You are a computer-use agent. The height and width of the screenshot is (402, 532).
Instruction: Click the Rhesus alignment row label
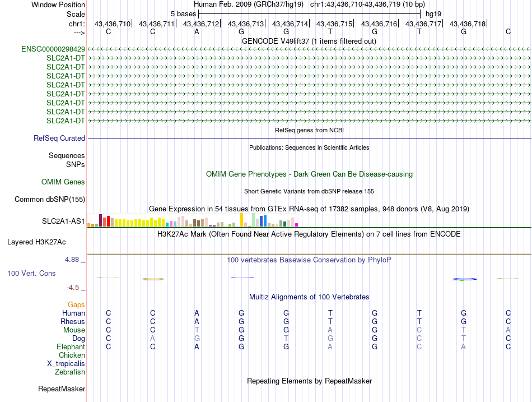[x=73, y=321]
